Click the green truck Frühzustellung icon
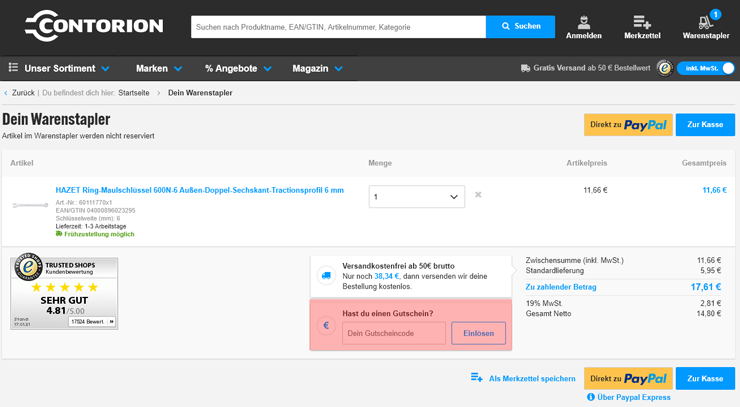Viewport: 740px width, 407px height. click(x=59, y=234)
